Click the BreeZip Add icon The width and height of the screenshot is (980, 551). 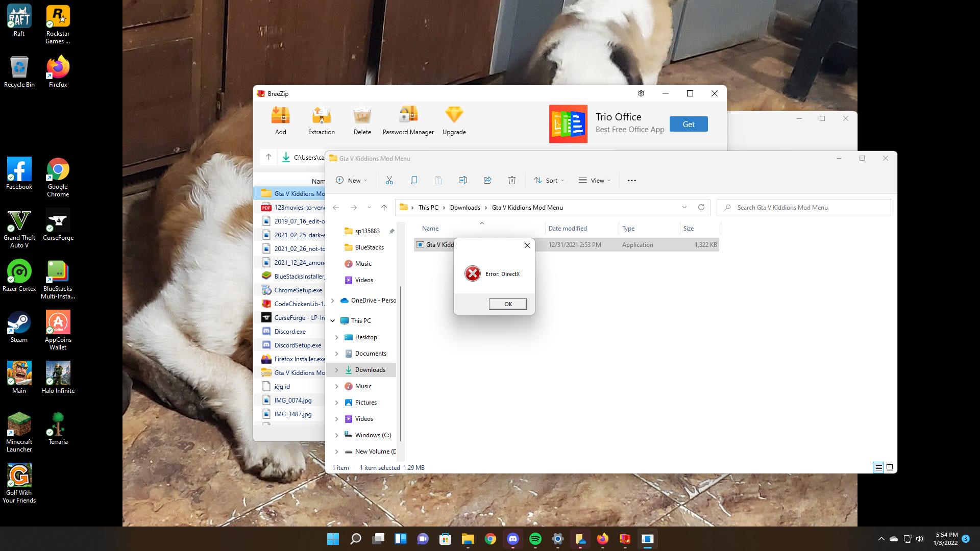click(280, 116)
